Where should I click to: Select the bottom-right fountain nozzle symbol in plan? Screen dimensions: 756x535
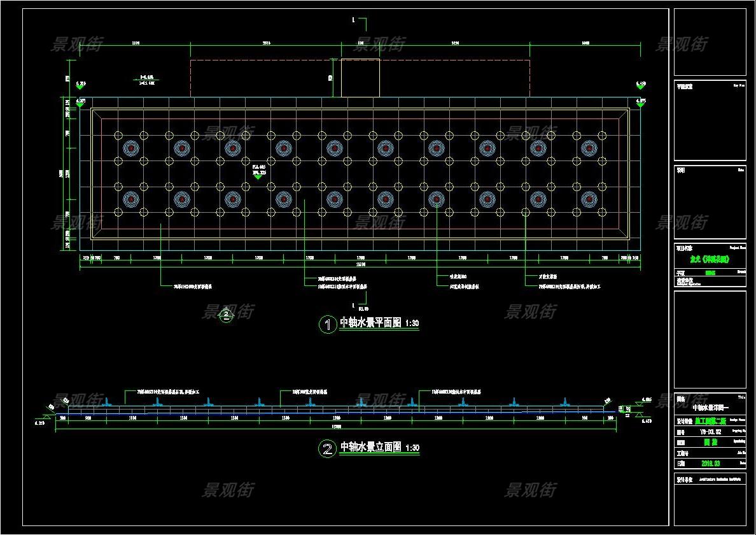coord(589,199)
